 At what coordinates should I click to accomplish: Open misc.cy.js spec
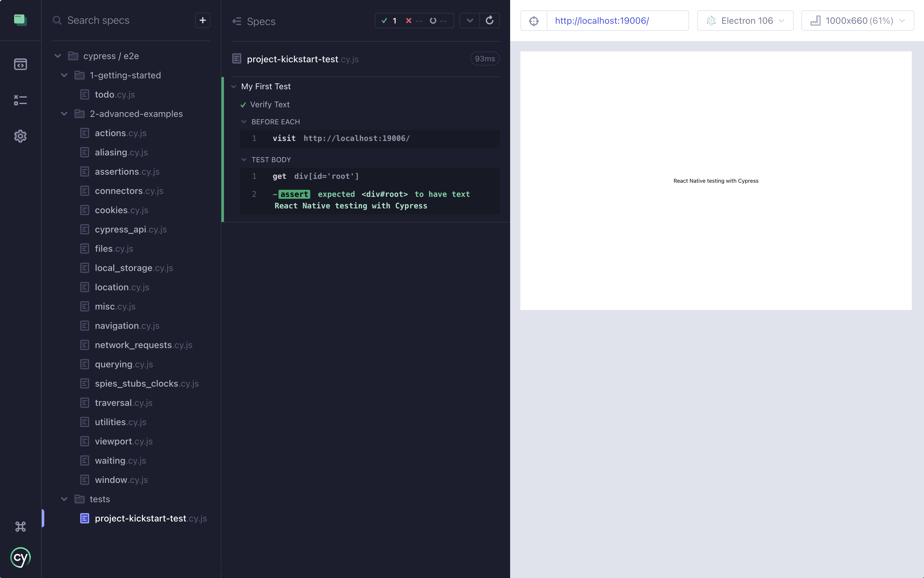point(115,307)
